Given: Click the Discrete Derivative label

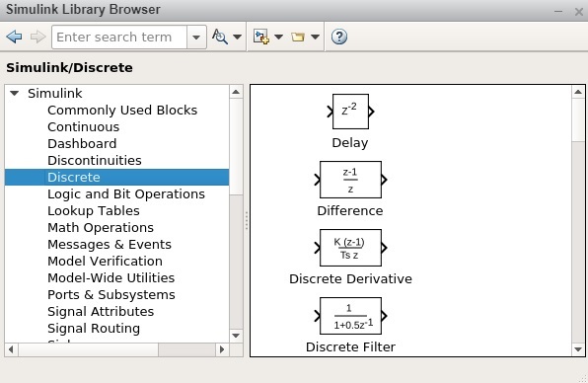Looking at the screenshot, I should coord(350,278).
